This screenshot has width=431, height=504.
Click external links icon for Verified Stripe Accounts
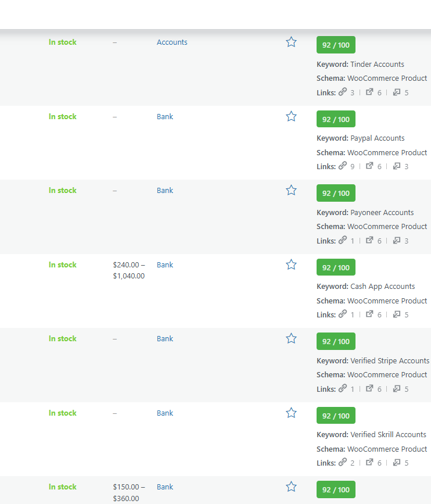369,388
